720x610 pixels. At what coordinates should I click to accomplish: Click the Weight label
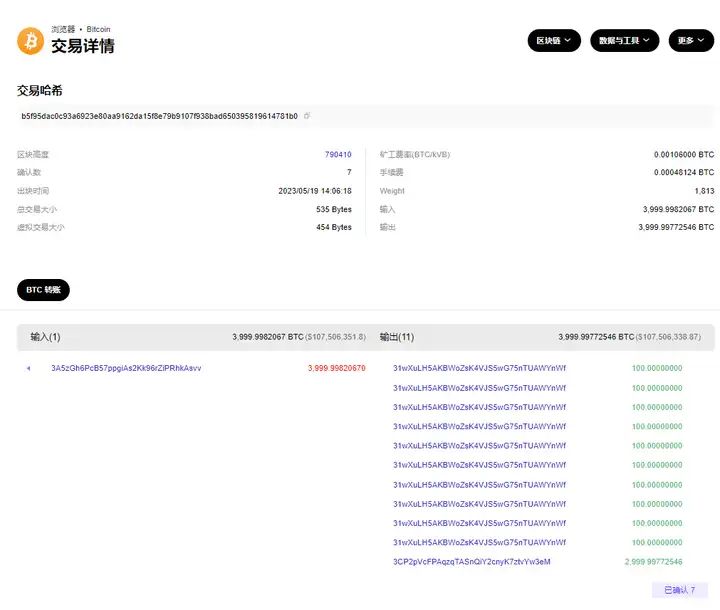coord(392,191)
